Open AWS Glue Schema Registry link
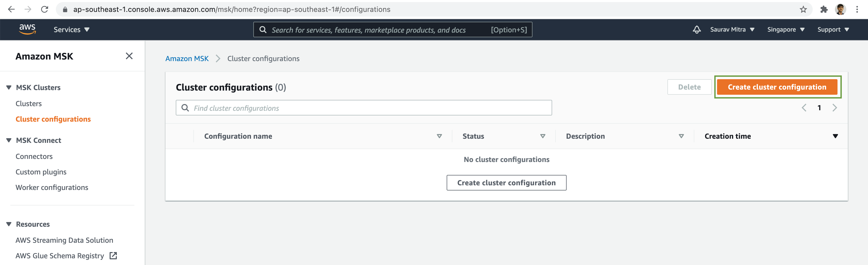 pyautogui.click(x=60, y=256)
